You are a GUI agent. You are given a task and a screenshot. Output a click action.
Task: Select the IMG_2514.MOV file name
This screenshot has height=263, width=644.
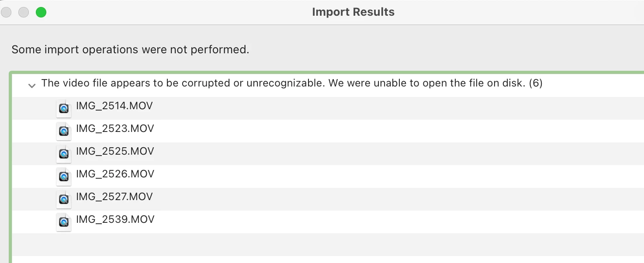tap(114, 106)
